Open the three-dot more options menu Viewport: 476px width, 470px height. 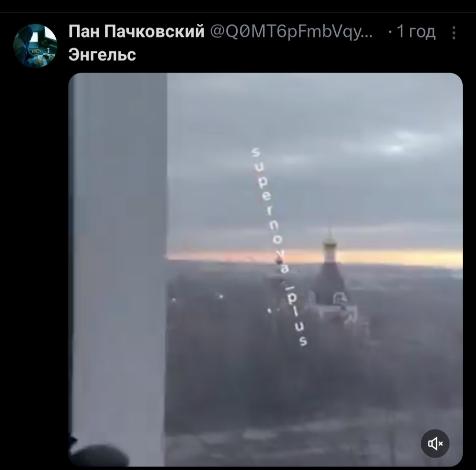coord(454,33)
